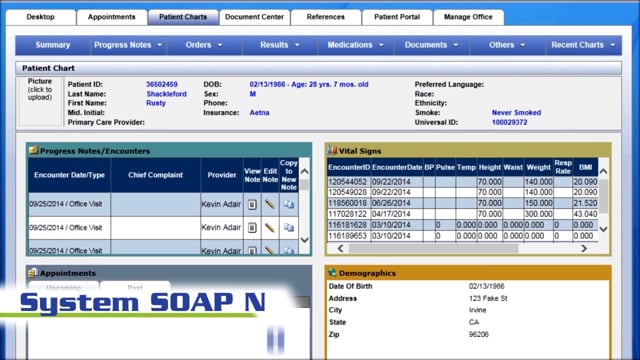Click first name link Rusty

click(x=156, y=103)
